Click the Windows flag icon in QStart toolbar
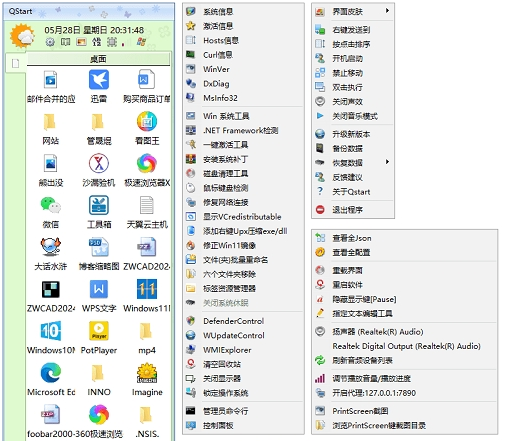 (x=141, y=42)
